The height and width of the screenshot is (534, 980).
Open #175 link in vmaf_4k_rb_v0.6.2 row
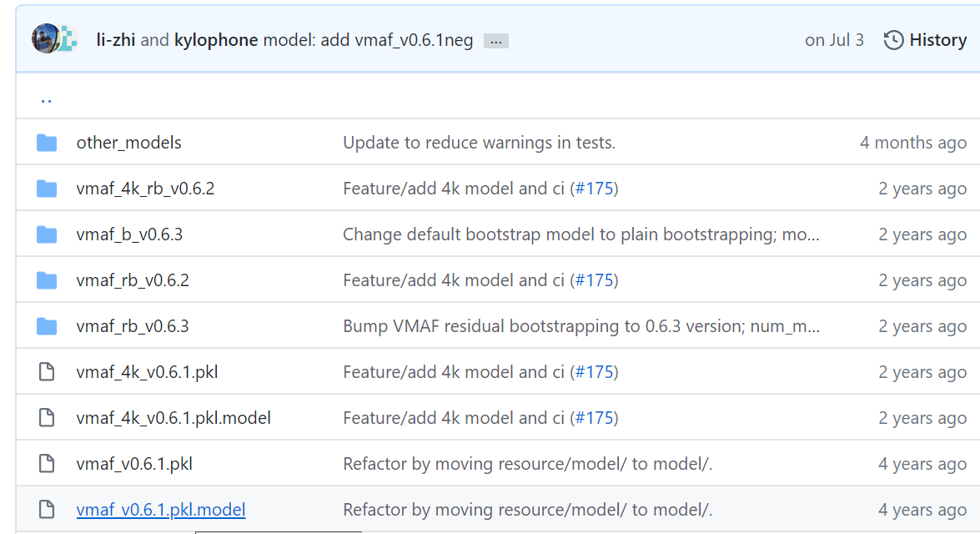click(x=594, y=189)
